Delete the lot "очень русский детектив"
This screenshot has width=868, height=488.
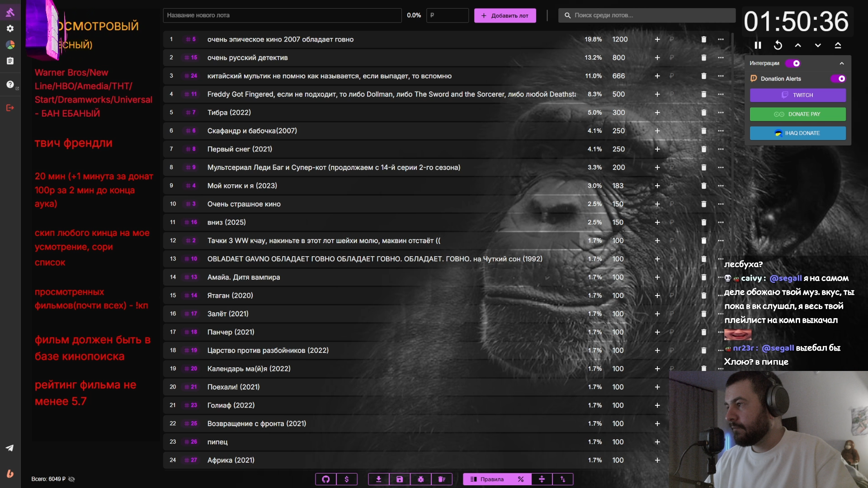tap(703, 58)
